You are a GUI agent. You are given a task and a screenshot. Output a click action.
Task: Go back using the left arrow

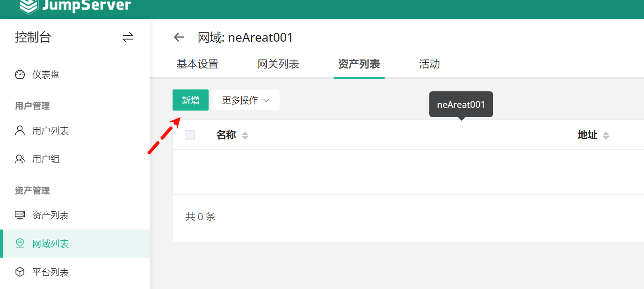[x=179, y=37]
